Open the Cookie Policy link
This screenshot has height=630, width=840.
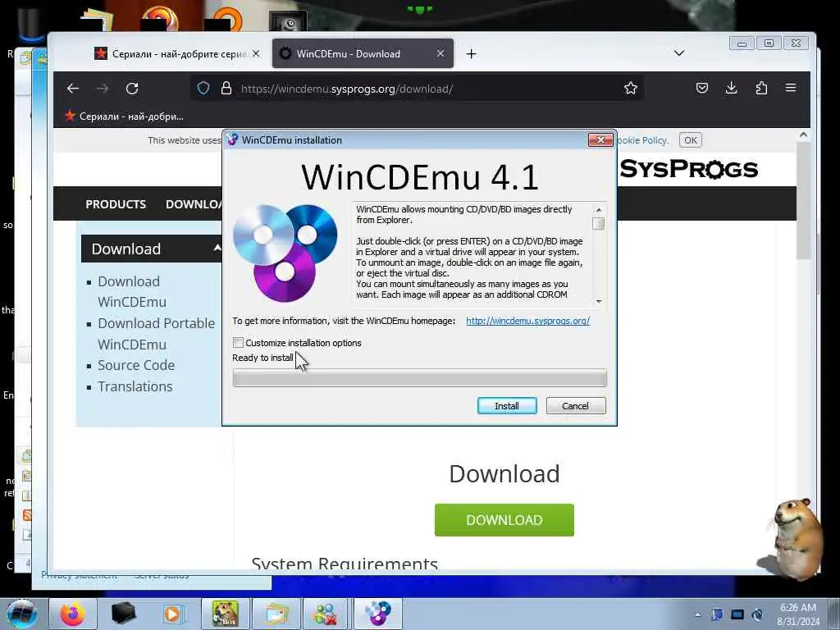click(x=642, y=140)
